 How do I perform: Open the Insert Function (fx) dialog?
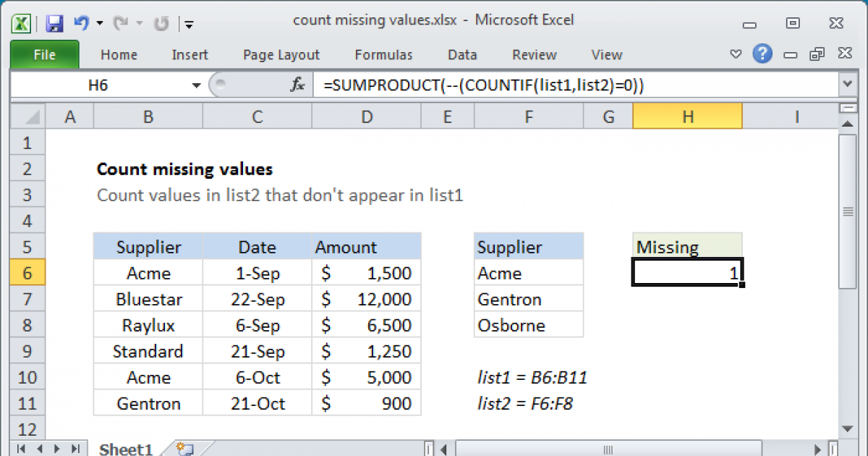point(297,84)
